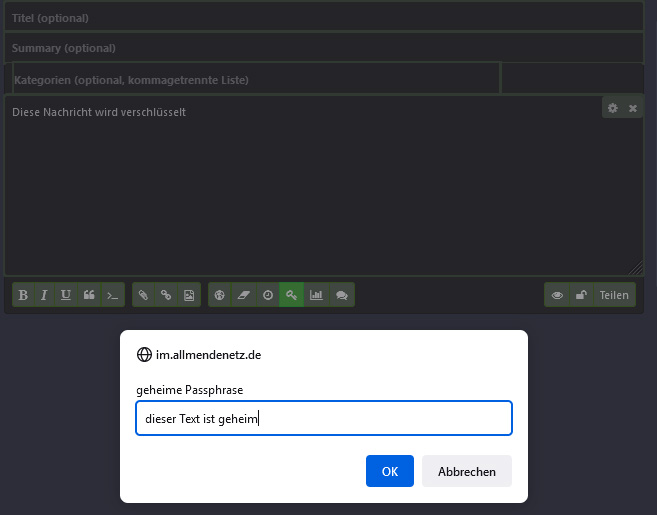The height and width of the screenshot is (515, 657).
Task: Cancel the passphrase dialog with Abbrechen
Action: click(466, 471)
